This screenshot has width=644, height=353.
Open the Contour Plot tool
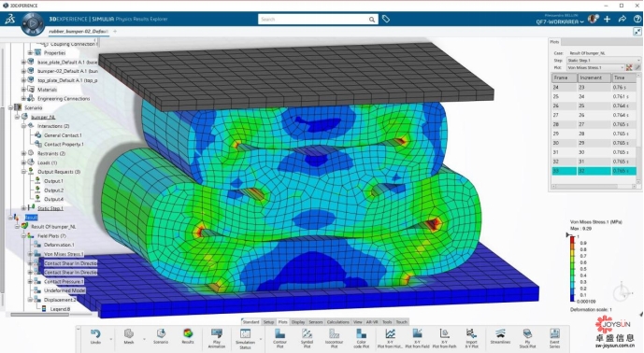[279, 339]
